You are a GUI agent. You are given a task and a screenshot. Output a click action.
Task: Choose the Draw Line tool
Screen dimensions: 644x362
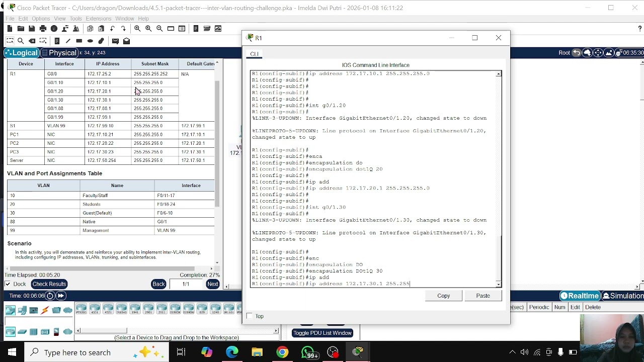click(x=68, y=41)
